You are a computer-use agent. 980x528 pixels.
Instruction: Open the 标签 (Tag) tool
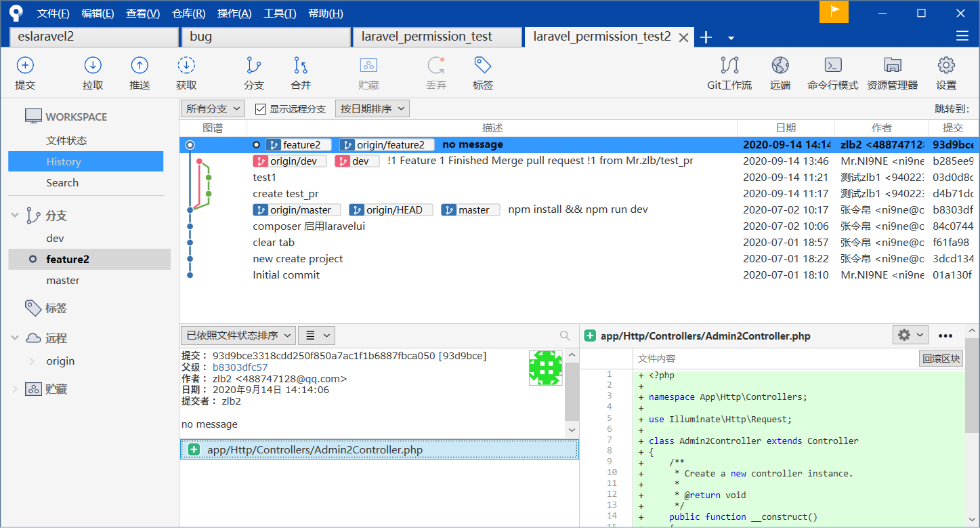pos(483,66)
